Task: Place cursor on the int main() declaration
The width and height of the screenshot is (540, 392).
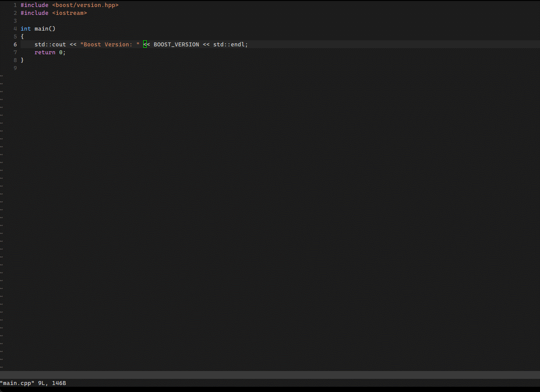Action: (38, 28)
